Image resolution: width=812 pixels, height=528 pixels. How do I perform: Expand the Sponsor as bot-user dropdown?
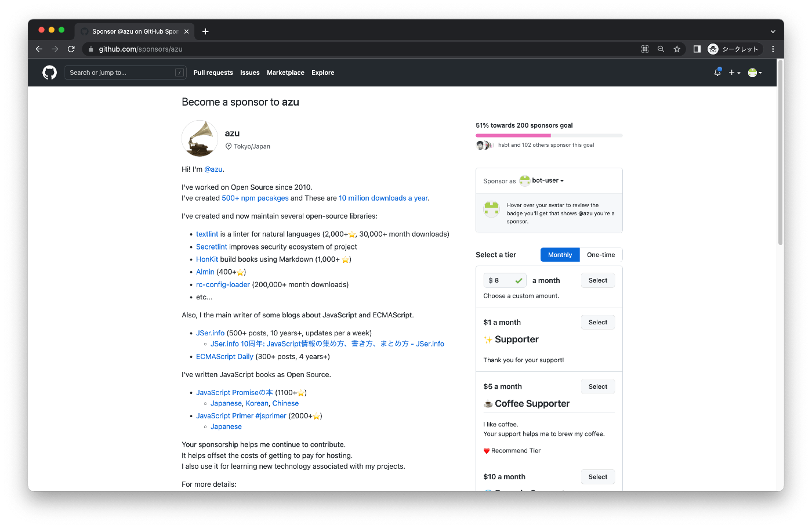point(542,180)
